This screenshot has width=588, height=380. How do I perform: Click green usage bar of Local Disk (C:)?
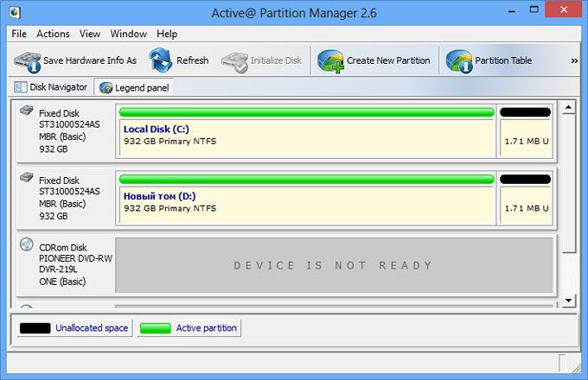click(307, 112)
